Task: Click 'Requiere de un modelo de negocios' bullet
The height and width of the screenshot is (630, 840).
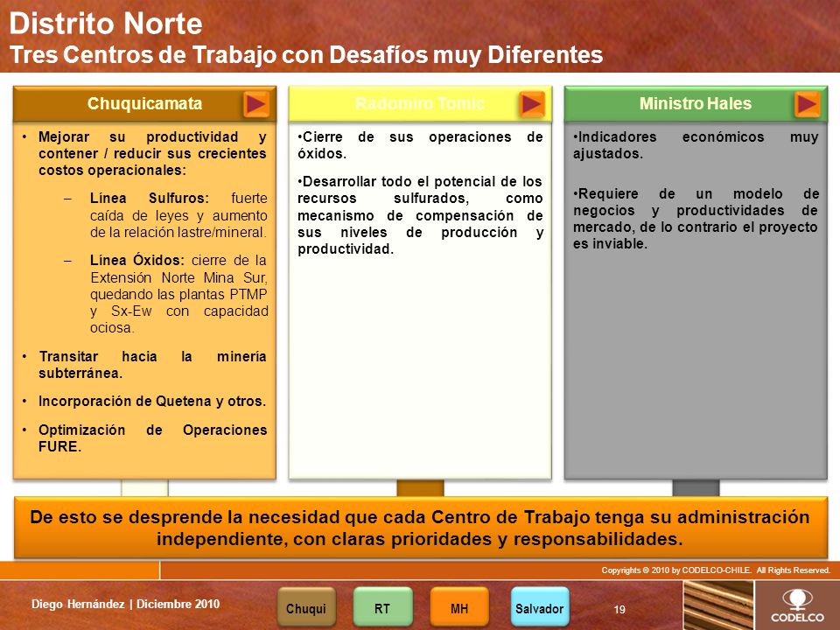Action: 696,219
